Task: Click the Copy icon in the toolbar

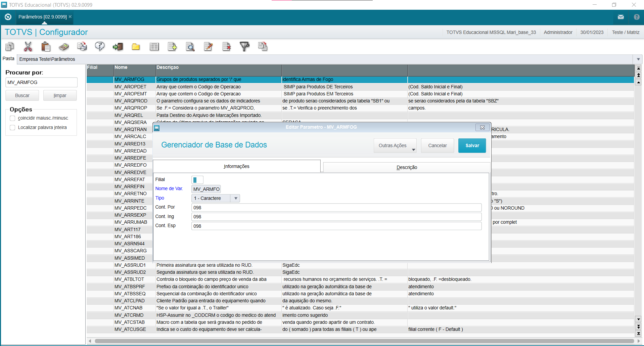Action: point(10,46)
